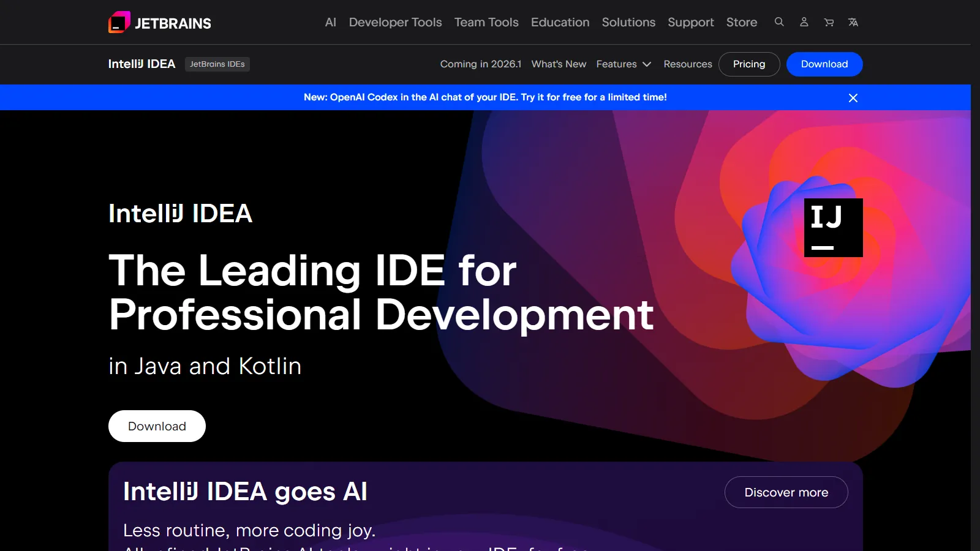Click the IntelliJ IDEA product logo artwork
Screen dimensions: 980x551
pos(833,227)
